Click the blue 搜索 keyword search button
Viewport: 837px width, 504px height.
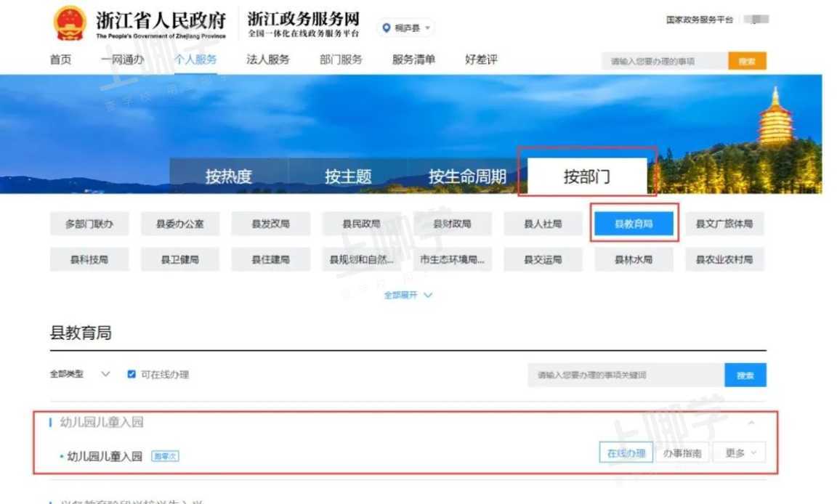pyautogui.click(x=744, y=374)
